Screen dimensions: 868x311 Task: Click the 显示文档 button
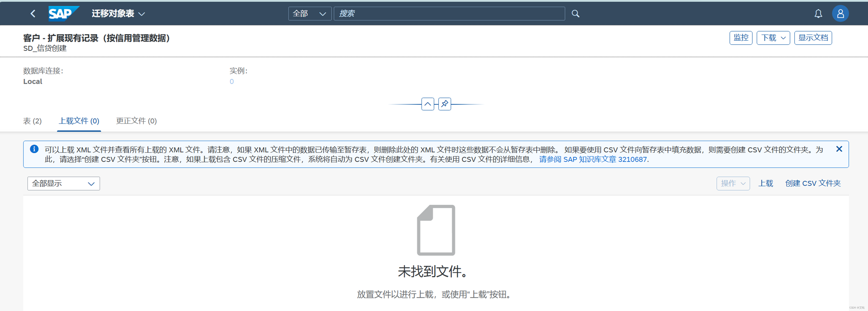[813, 38]
